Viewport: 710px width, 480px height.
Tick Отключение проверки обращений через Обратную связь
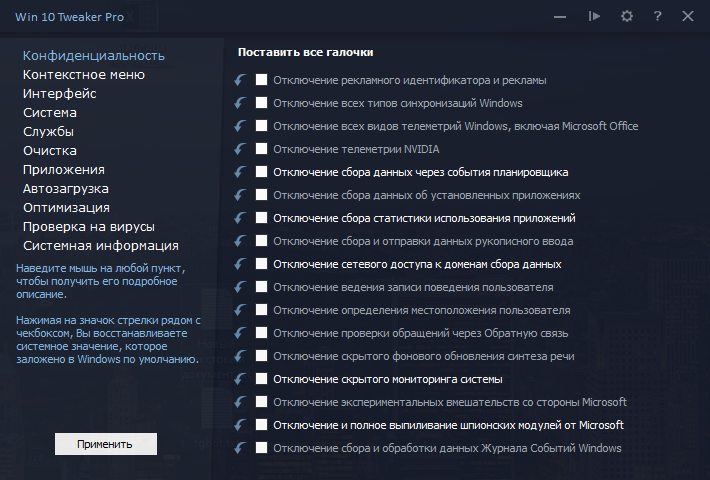[261, 333]
